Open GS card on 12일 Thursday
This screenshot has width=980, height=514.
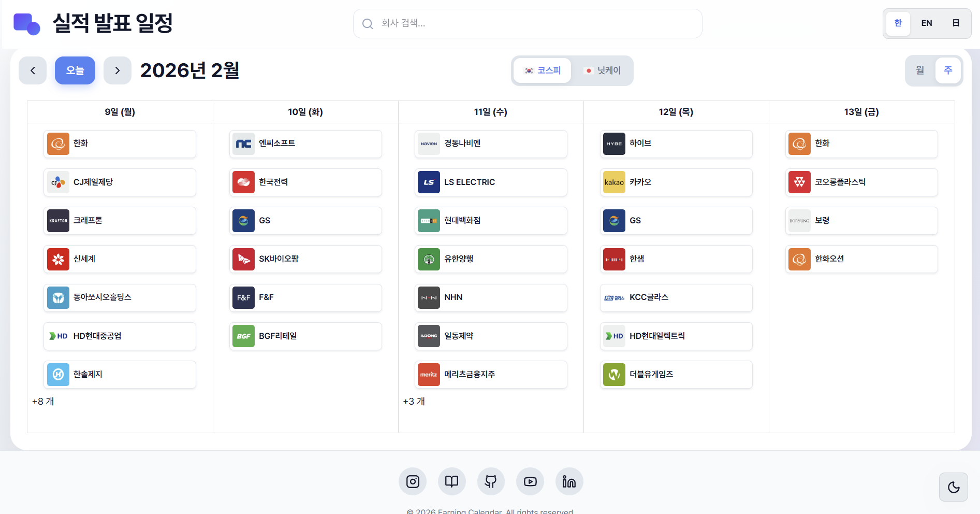[x=676, y=221]
